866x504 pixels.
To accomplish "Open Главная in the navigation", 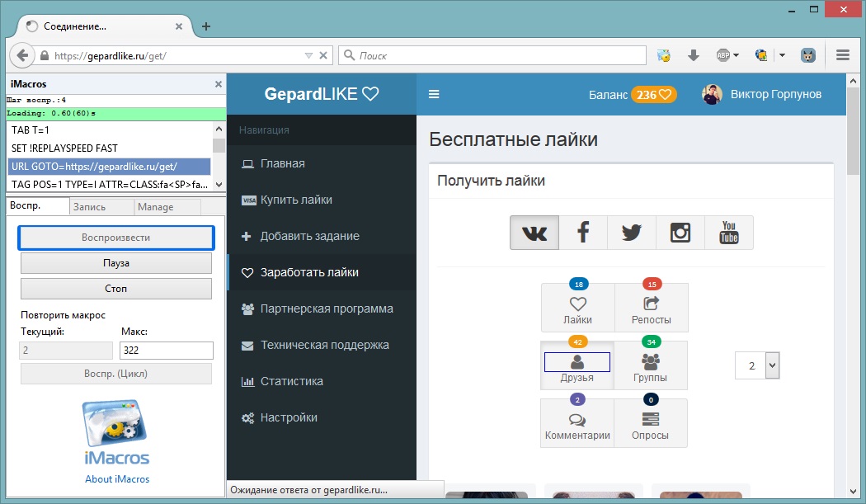I will 322,163.
